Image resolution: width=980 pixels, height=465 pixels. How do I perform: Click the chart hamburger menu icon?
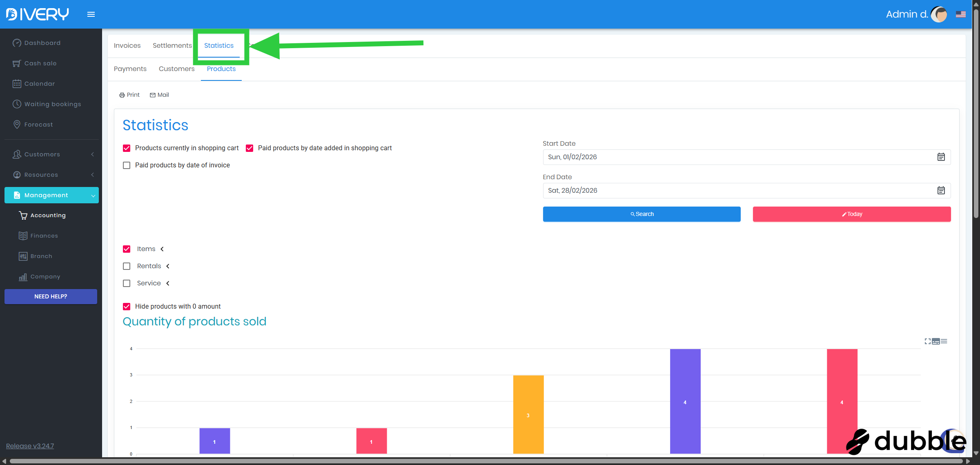point(944,341)
